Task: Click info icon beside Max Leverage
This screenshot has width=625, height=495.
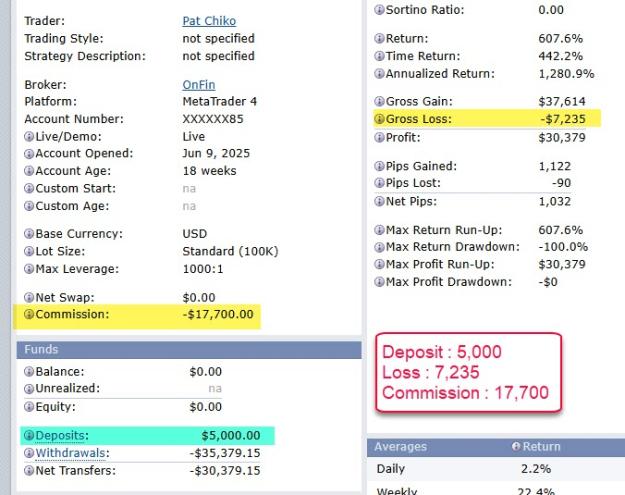Action: [29, 269]
